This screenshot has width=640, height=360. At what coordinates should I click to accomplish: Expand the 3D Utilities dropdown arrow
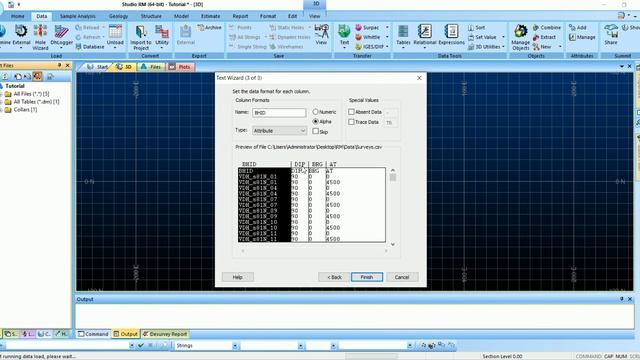[x=504, y=47]
